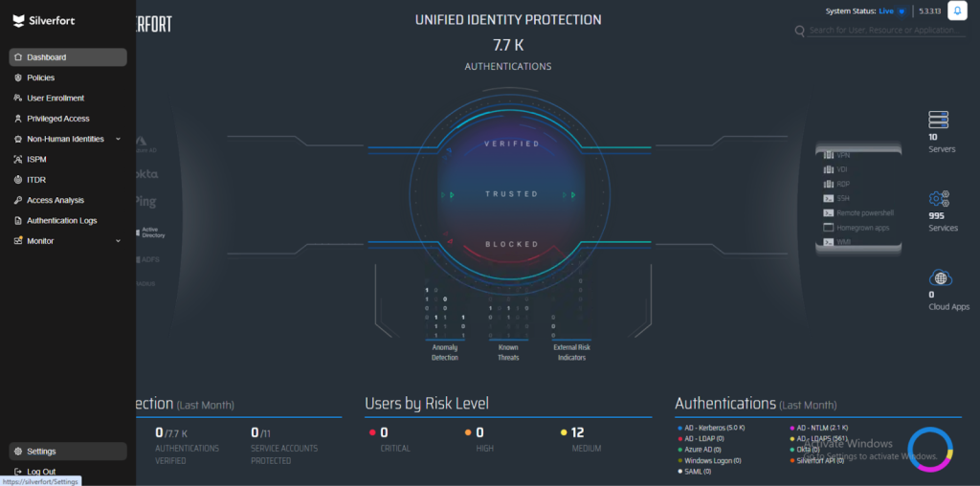Screen dimensions: 980x486
Task: Click the TRUSTED label in the circle
Action: [x=512, y=194]
